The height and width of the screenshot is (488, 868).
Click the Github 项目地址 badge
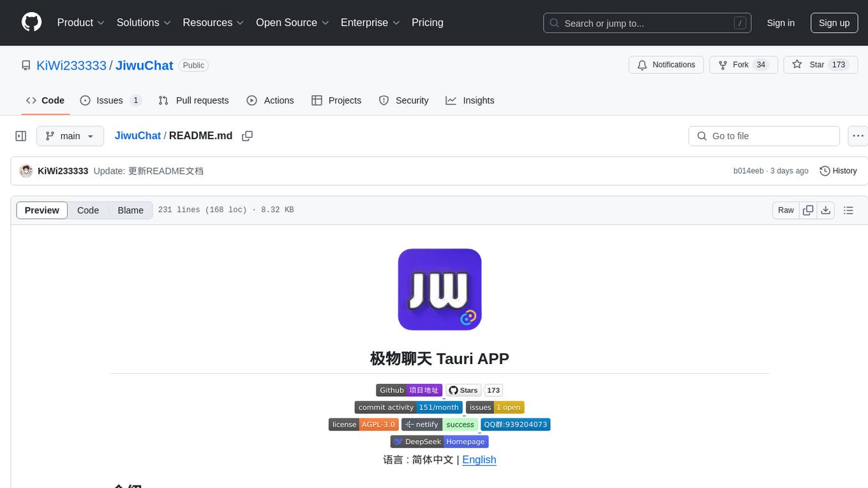pos(409,390)
